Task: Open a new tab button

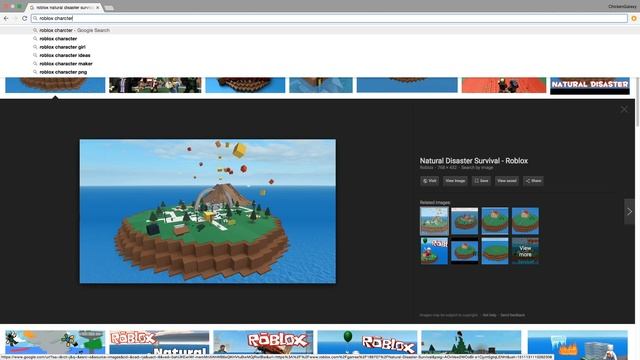Action: click(109, 8)
